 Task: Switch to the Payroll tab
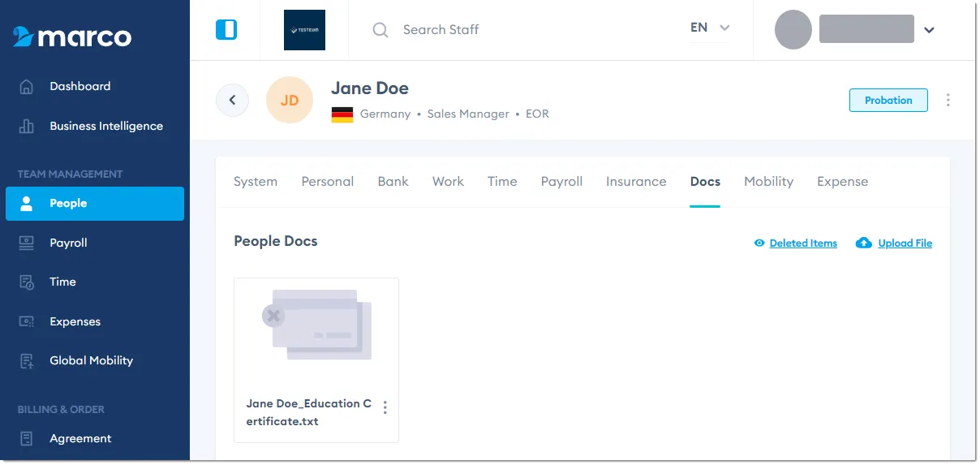(x=561, y=182)
